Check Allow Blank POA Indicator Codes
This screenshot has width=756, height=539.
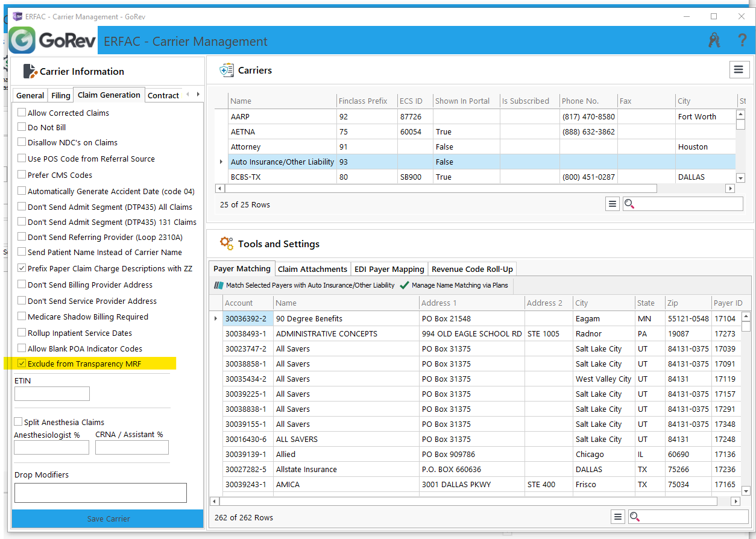(x=22, y=348)
